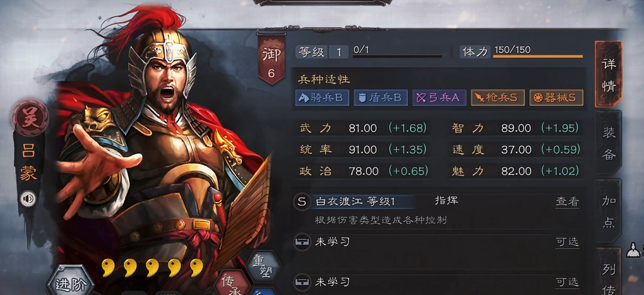Select the 枪兵S spearman aptitude badge
The height and width of the screenshot is (295, 644).
click(498, 98)
